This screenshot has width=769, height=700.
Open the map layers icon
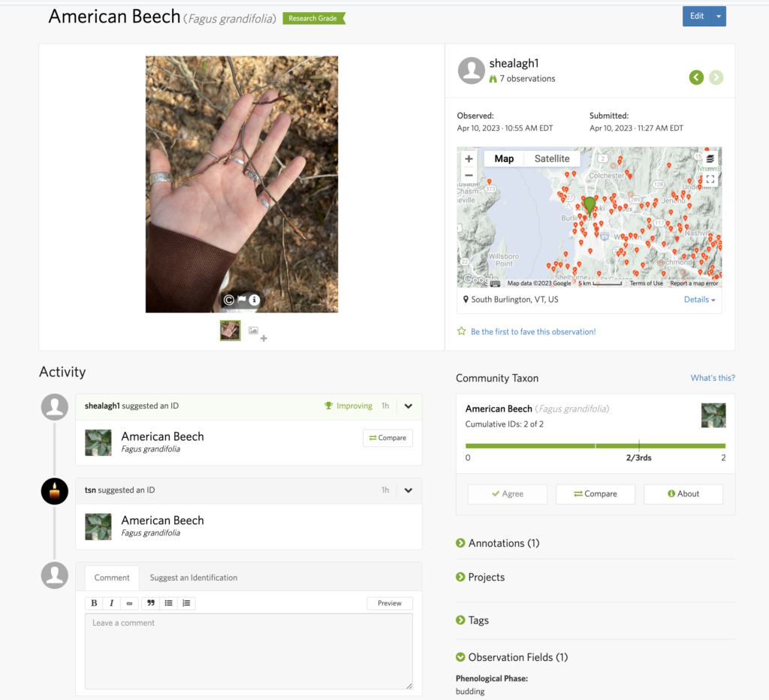pyautogui.click(x=710, y=158)
